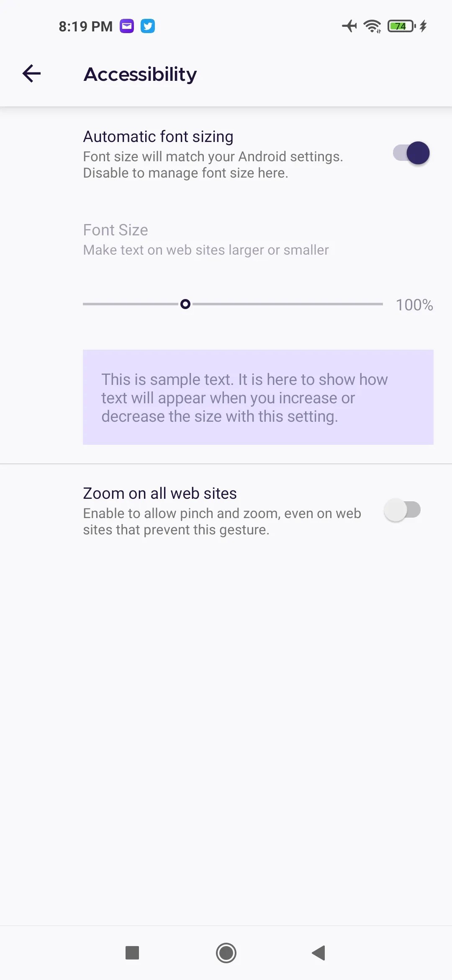
Task: Click the Automatic font sizing label
Action: pos(158,137)
